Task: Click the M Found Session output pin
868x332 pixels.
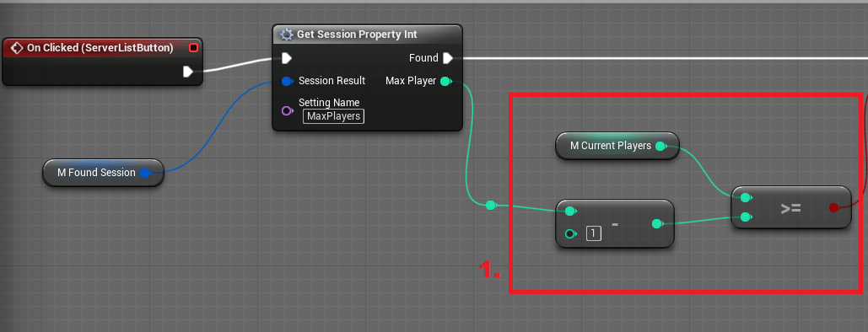Action: click(x=145, y=174)
